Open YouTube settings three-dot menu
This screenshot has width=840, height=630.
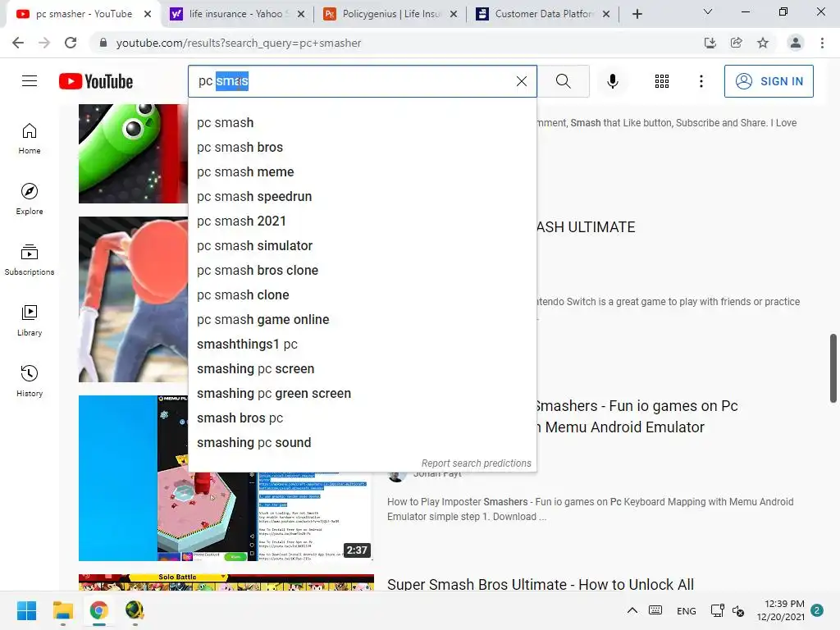click(701, 81)
